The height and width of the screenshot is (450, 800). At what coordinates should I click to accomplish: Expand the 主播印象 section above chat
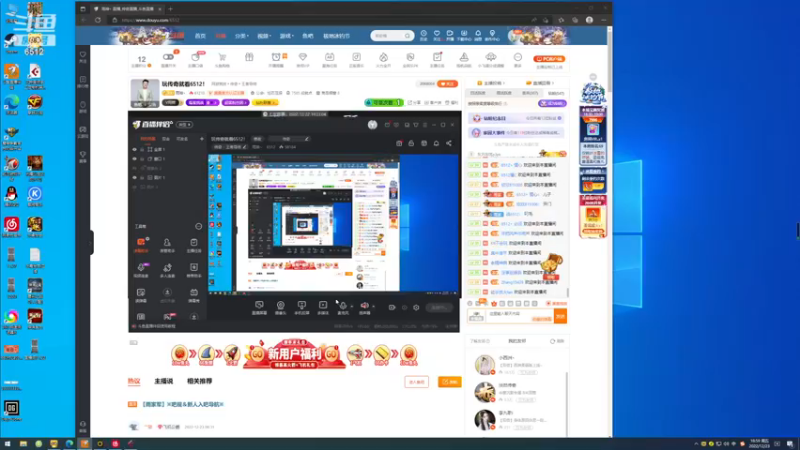[490, 83]
